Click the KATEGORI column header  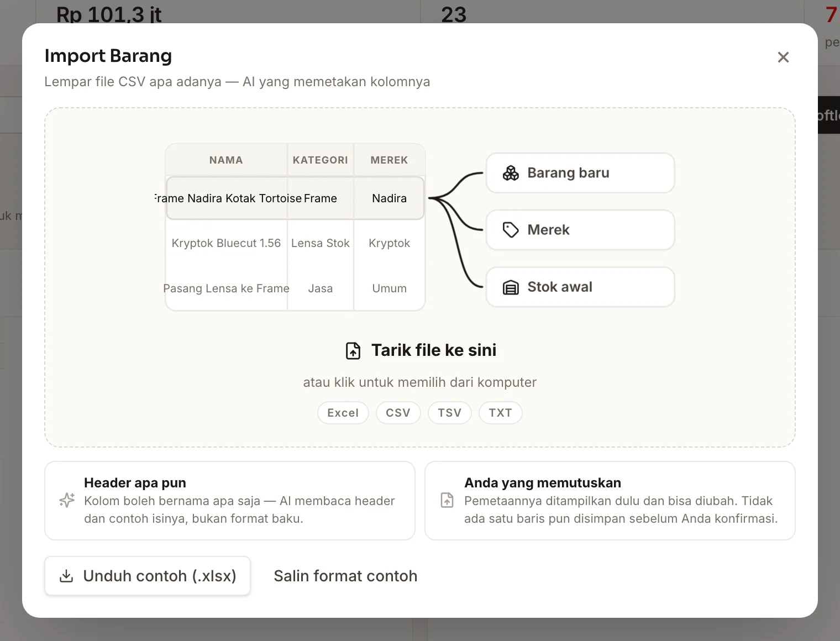pos(321,160)
